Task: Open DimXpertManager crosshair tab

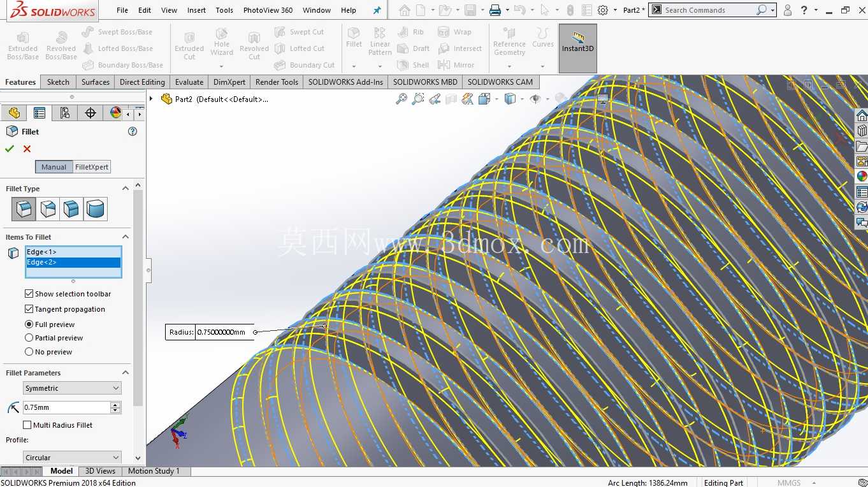Action: click(90, 113)
